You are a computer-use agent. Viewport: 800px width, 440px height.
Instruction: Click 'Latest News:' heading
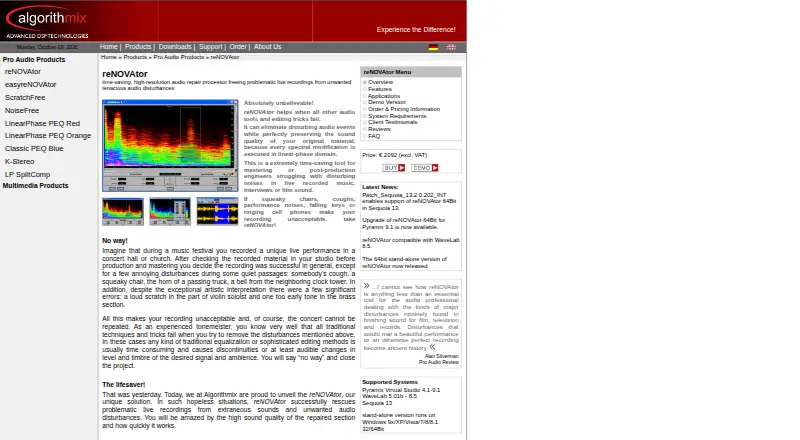point(380,187)
